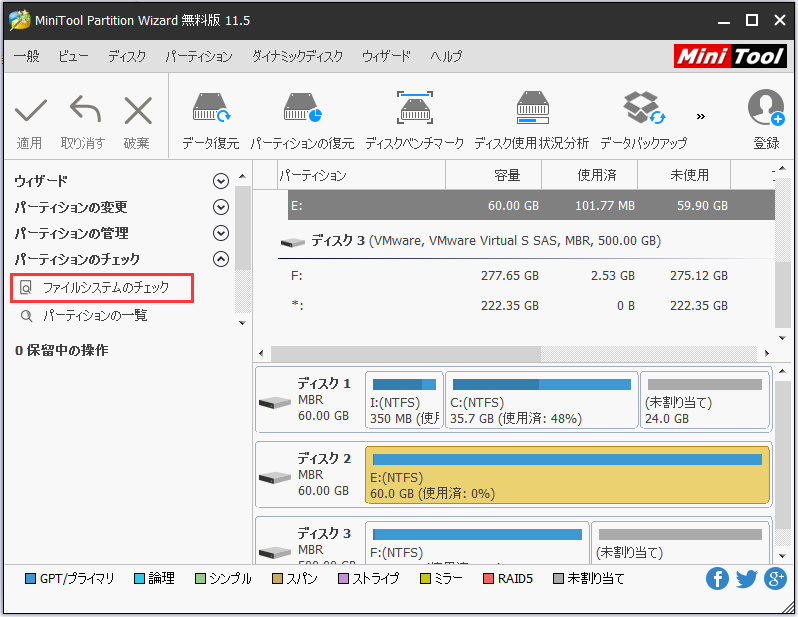Click the 登録 register user icon
The height and width of the screenshot is (617, 798).
(x=766, y=110)
